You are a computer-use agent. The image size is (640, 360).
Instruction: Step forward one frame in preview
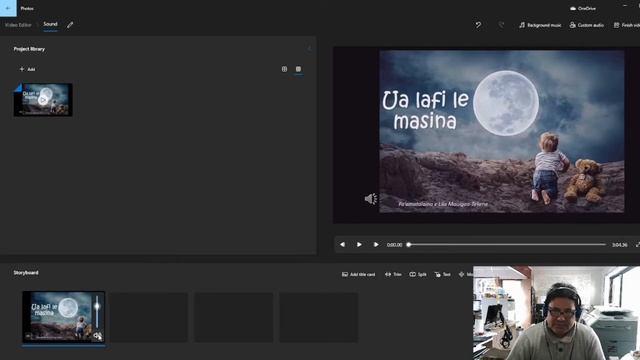(376, 244)
